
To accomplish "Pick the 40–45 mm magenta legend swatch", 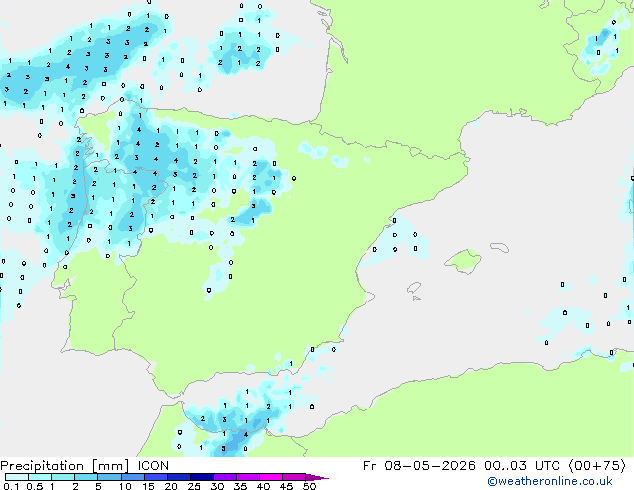I will 271,477.
